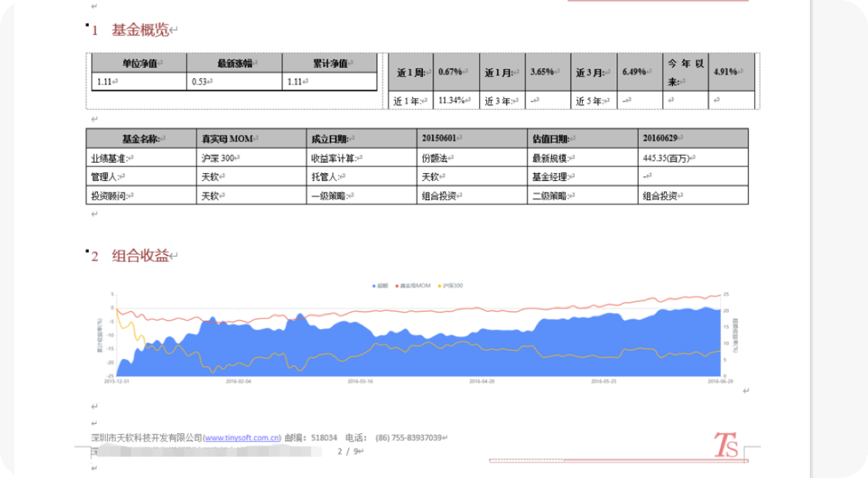Screen dimensions: 868x478
Task: Select the 今年以来 label cell
Action: pos(685,72)
